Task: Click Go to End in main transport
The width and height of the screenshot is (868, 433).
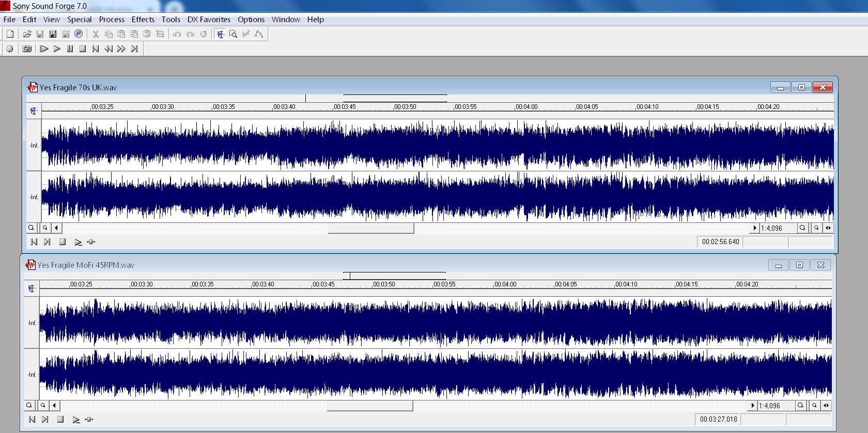Action: click(134, 49)
